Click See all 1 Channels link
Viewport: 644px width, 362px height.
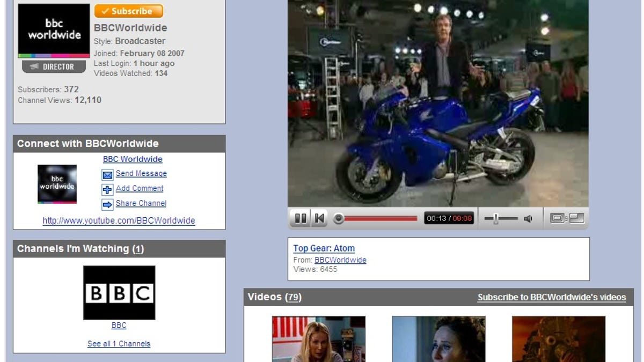119,344
